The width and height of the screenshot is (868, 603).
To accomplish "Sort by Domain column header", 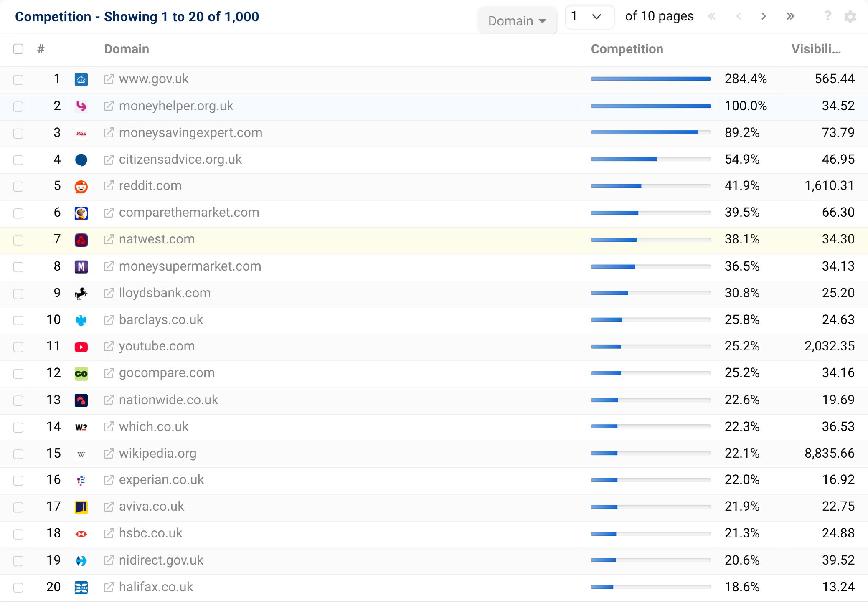I will click(x=127, y=49).
